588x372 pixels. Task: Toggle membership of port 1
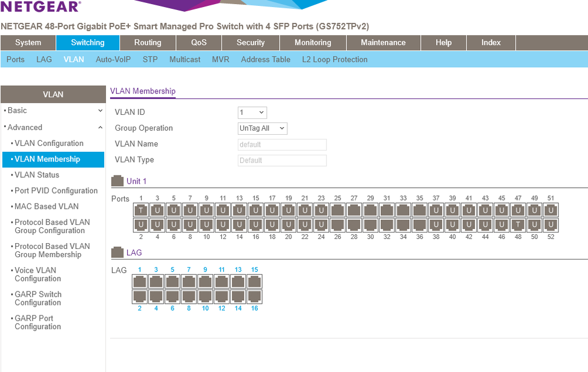pos(141,210)
